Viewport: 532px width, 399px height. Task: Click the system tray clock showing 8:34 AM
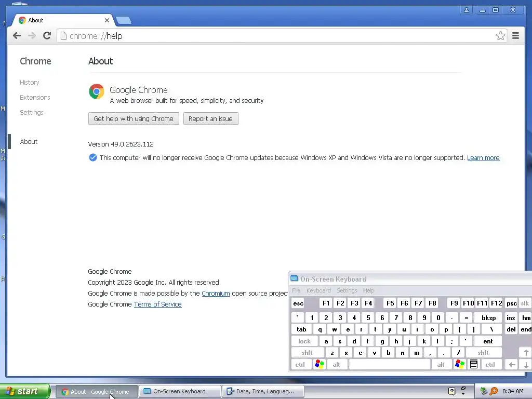coord(513,392)
